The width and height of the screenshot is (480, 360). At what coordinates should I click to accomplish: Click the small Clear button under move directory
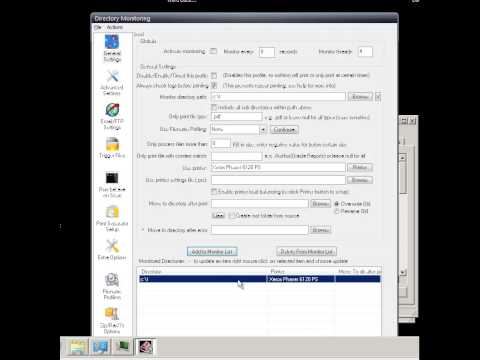[x=218, y=215]
